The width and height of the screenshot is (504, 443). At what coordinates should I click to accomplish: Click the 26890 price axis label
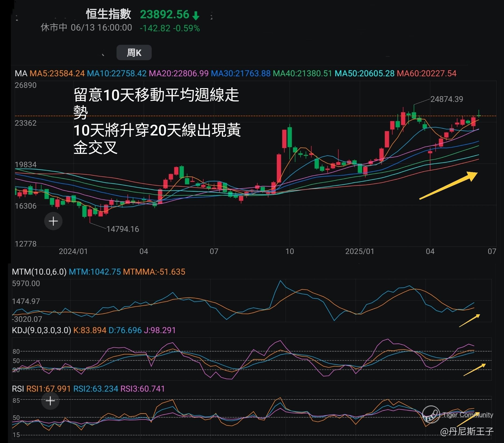click(25, 85)
